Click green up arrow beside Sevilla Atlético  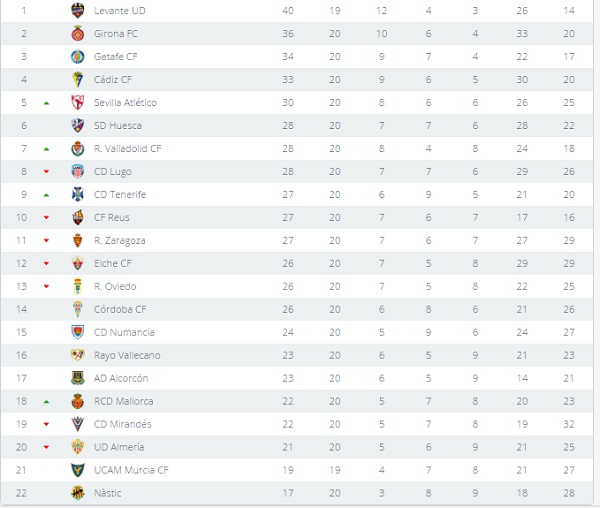(46, 103)
